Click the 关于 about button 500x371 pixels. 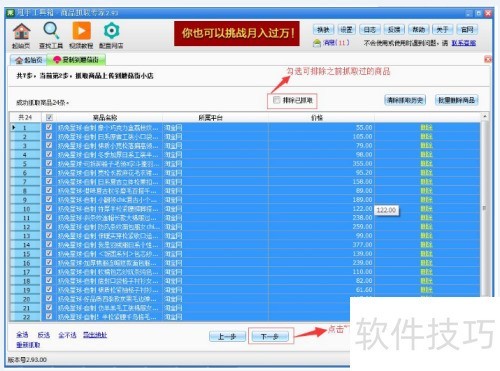(x=442, y=29)
